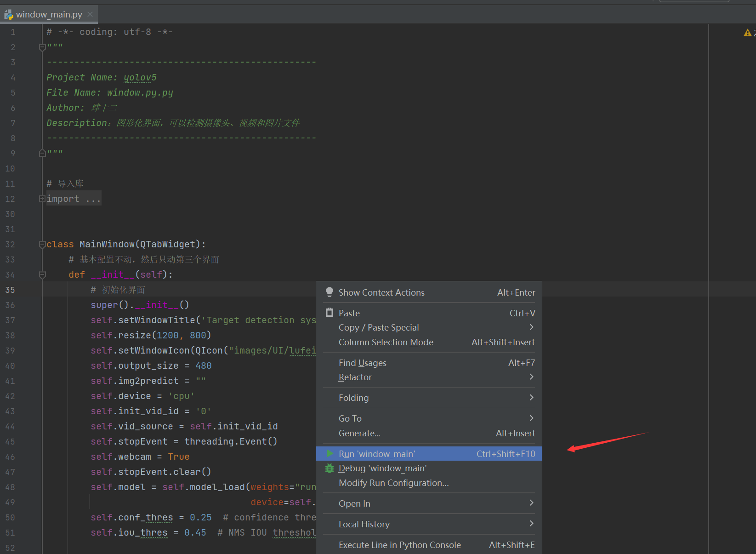Click the Python file icon on window_main.py tab
The height and width of the screenshot is (554, 756).
[x=9, y=15]
